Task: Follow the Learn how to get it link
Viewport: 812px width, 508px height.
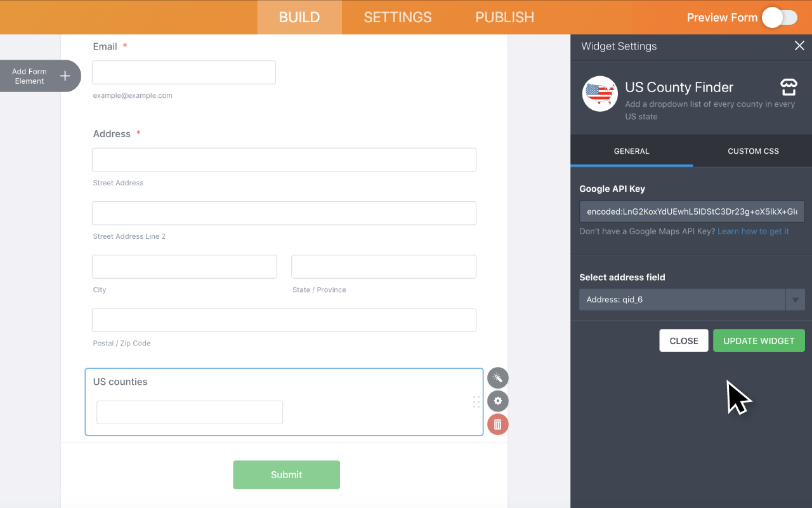Action: (x=753, y=231)
